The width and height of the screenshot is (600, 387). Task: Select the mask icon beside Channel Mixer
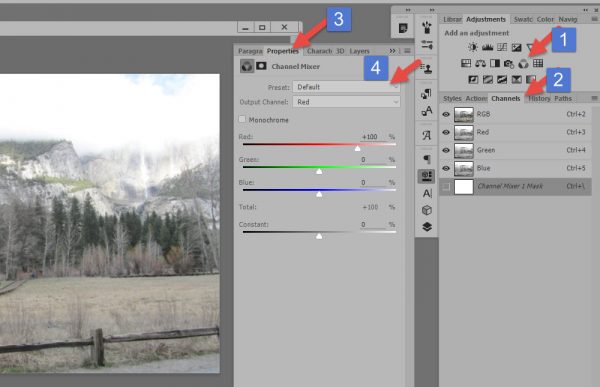261,66
